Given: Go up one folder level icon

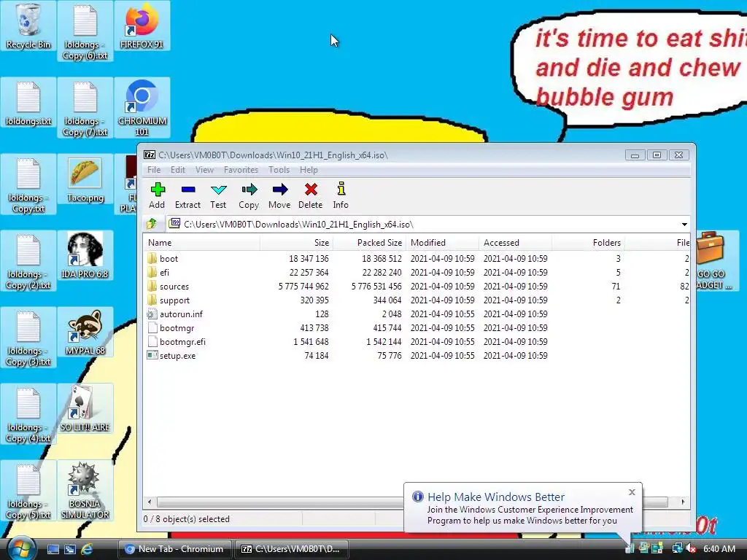Looking at the screenshot, I should click(152, 224).
